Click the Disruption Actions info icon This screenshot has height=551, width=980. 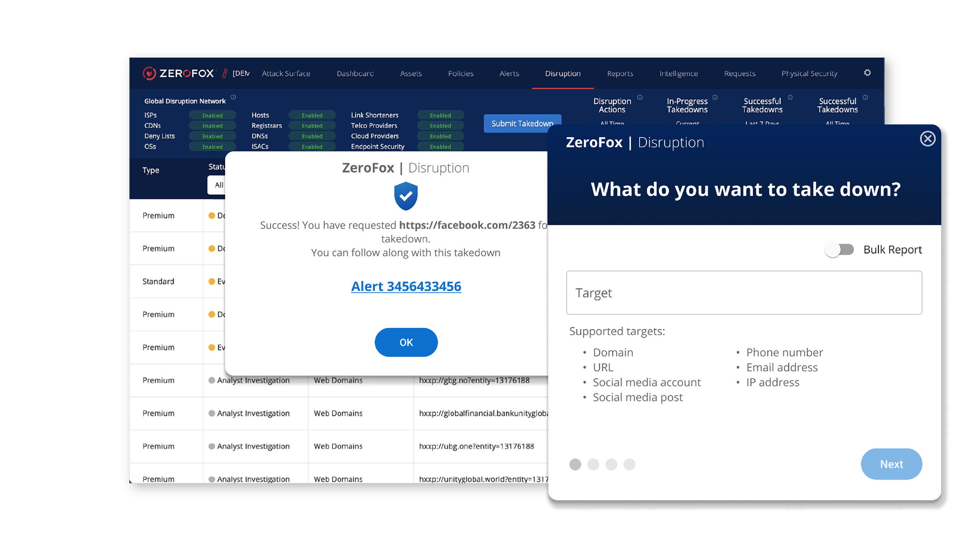(x=640, y=97)
